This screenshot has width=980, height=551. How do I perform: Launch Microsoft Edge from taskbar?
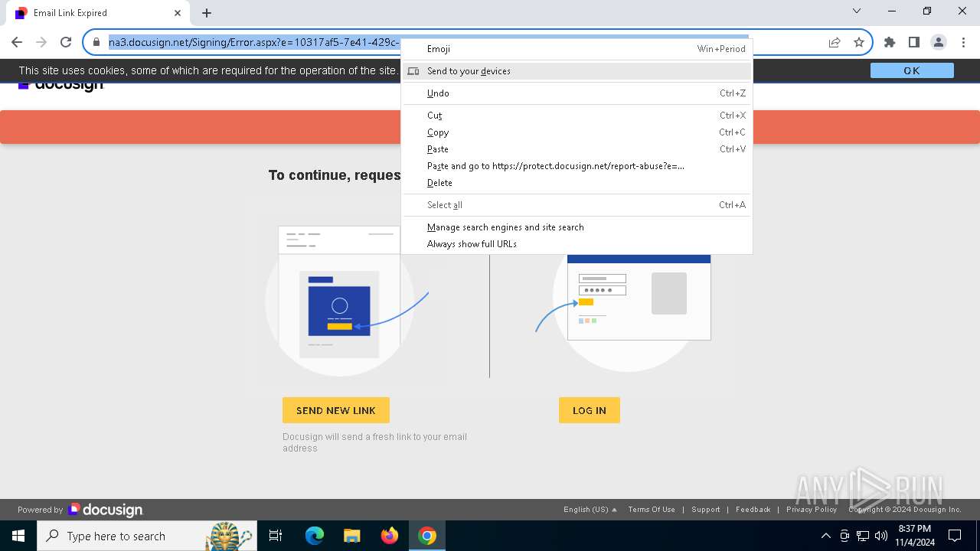coord(315,536)
